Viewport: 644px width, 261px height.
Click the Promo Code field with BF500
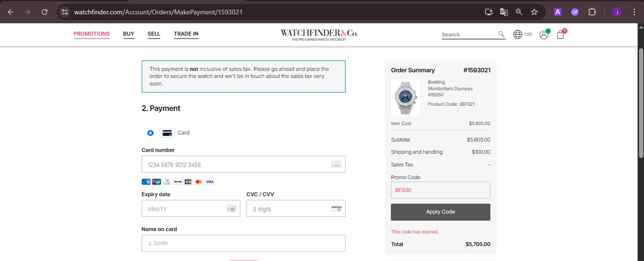(x=440, y=190)
